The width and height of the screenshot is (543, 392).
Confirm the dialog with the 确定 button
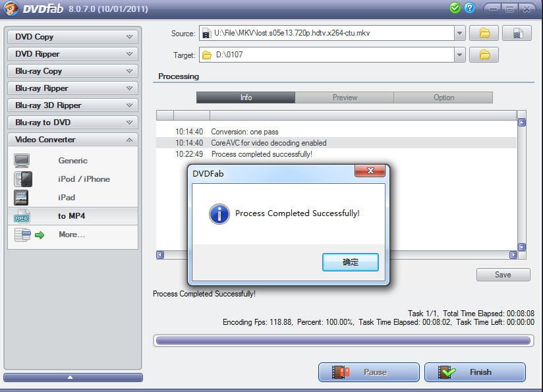click(x=351, y=262)
